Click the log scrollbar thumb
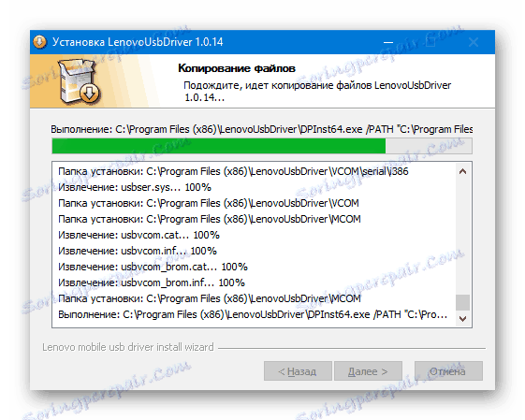 [x=462, y=302]
